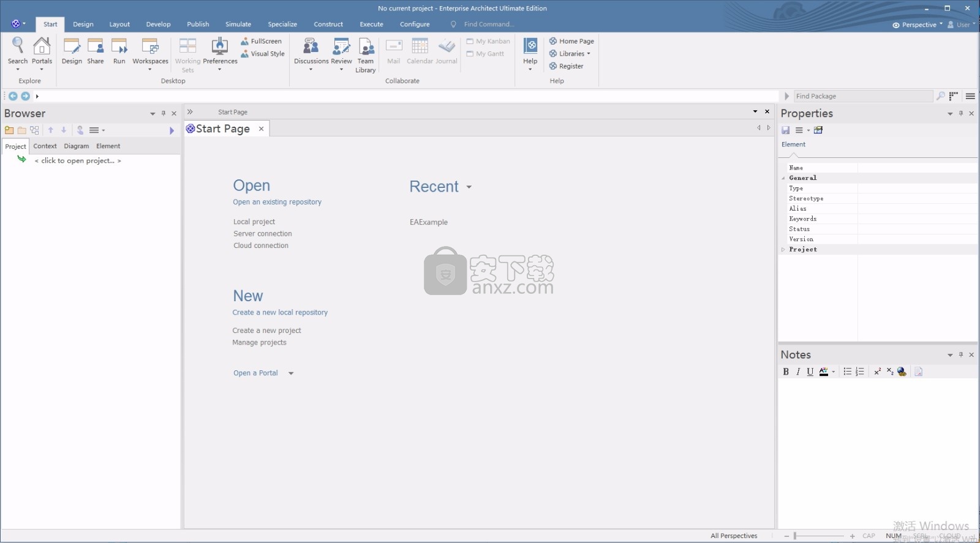Click the navigate Back arrow icon
The image size is (980, 543).
[13, 96]
